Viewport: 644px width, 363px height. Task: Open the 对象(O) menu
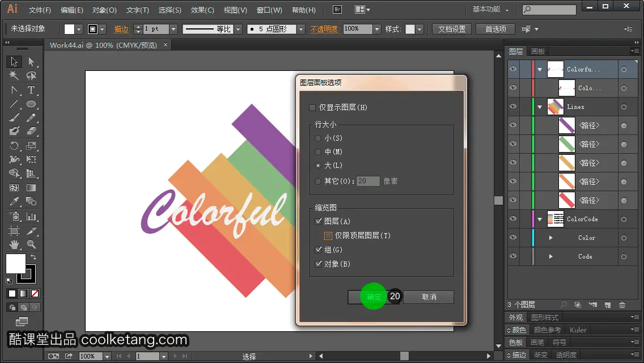tap(104, 10)
